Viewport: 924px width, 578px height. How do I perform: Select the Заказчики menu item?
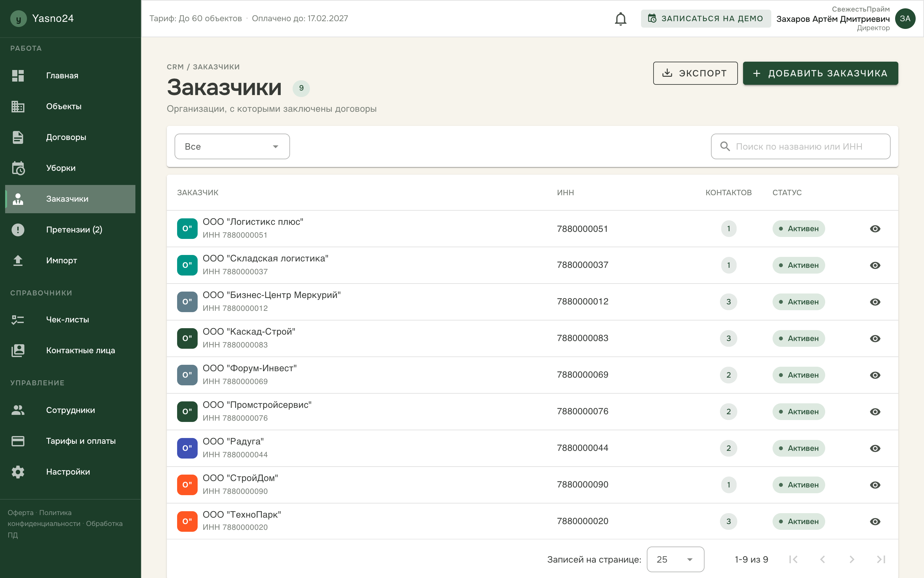70,199
